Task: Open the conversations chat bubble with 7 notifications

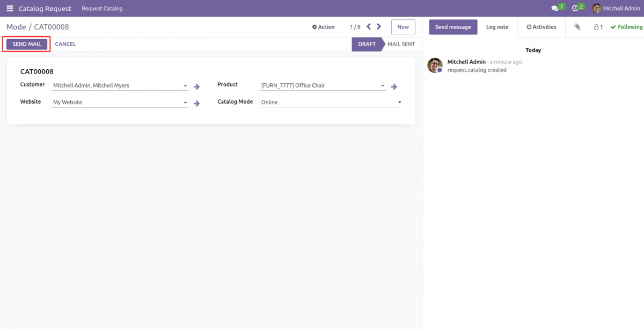Action: (x=555, y=8)
